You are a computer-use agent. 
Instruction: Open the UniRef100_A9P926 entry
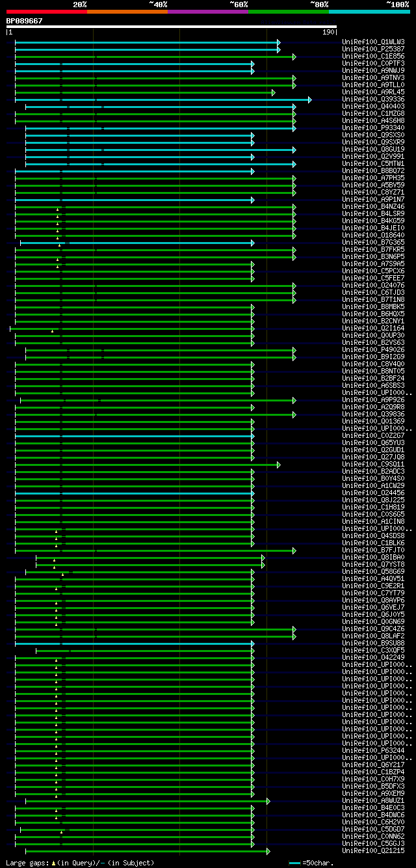coord(373,400)
